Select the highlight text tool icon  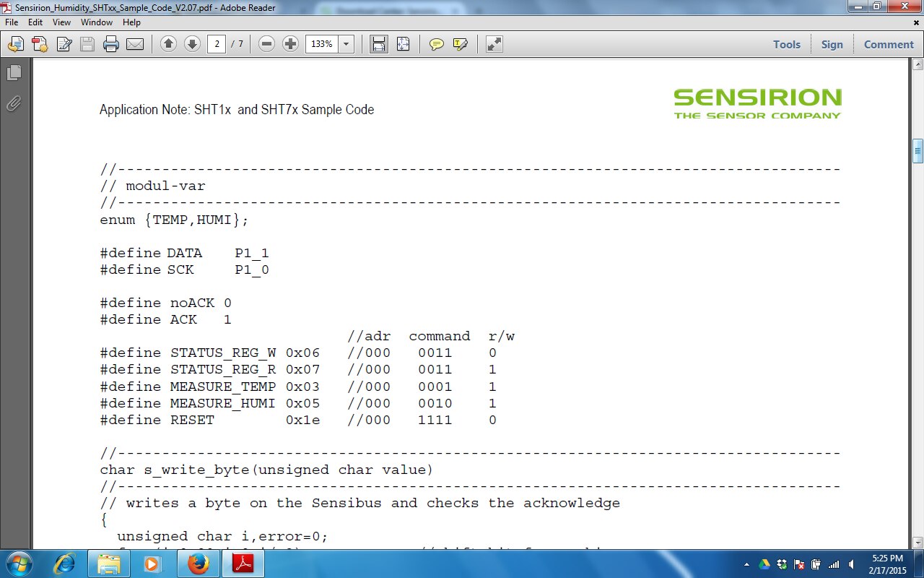(x=461, y=44)
